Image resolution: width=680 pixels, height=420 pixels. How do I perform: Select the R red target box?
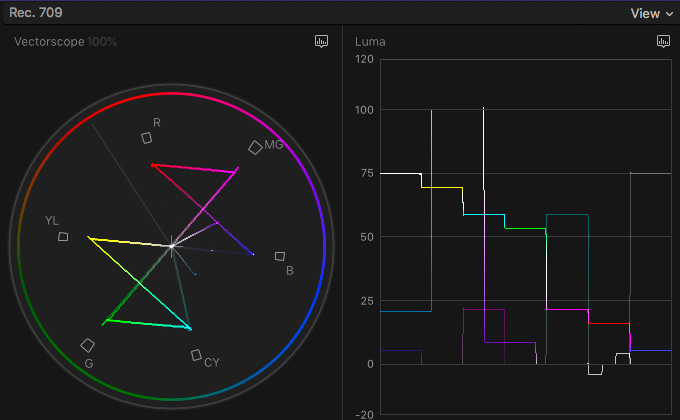(x=147, y=138)
